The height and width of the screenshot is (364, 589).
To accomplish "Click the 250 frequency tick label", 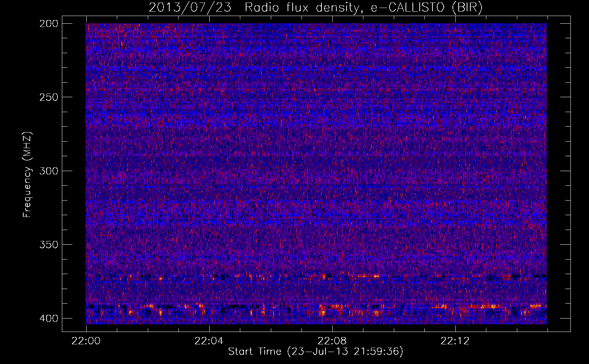I will click(48, 97).
